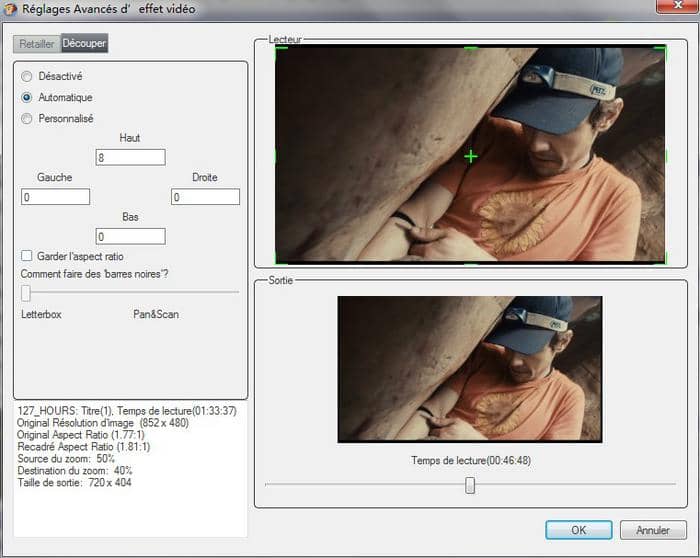Confirm with the OK button
This screenshot has width=700, height=558.
(x=579, y=530)
